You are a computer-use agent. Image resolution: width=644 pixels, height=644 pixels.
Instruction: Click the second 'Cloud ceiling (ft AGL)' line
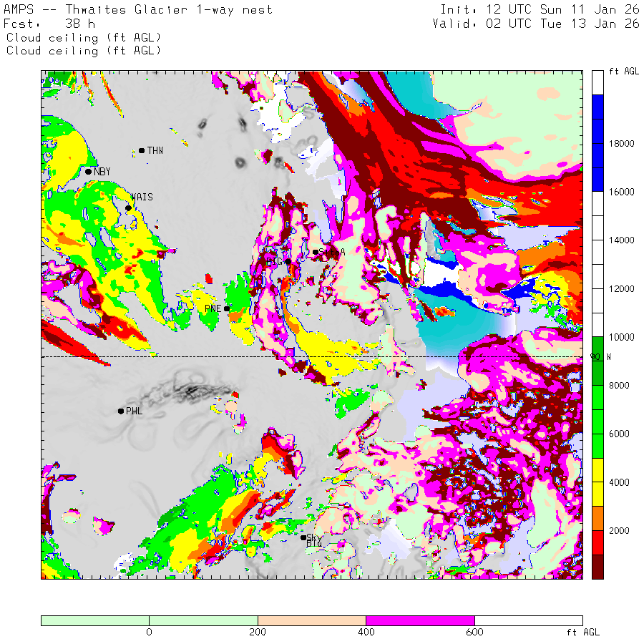pos(84,51)
